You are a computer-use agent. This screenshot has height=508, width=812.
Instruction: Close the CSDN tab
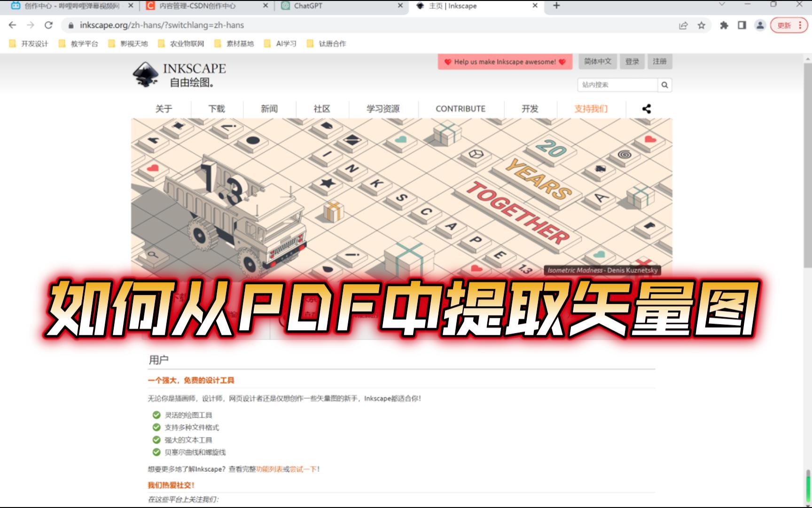tap(265, 6)
